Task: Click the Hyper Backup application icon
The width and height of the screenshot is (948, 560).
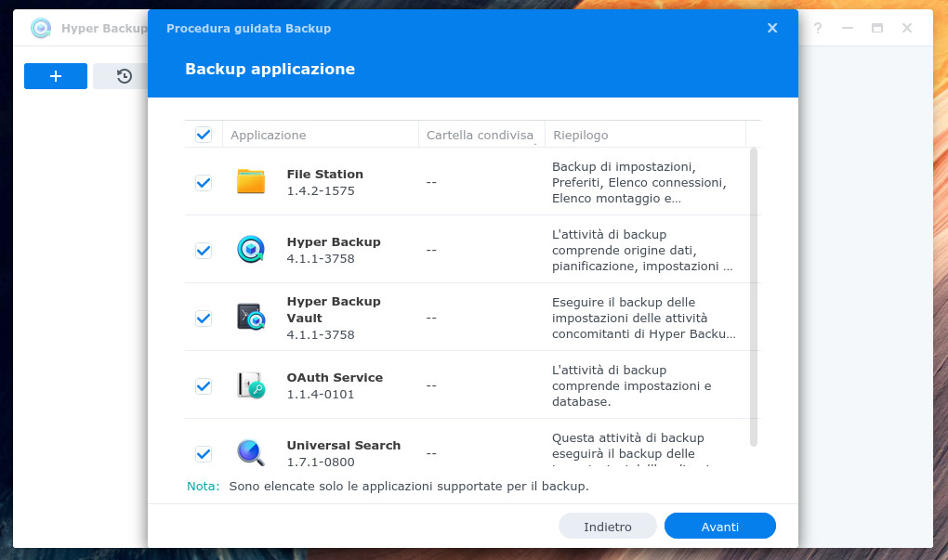Action: point(251,250)
